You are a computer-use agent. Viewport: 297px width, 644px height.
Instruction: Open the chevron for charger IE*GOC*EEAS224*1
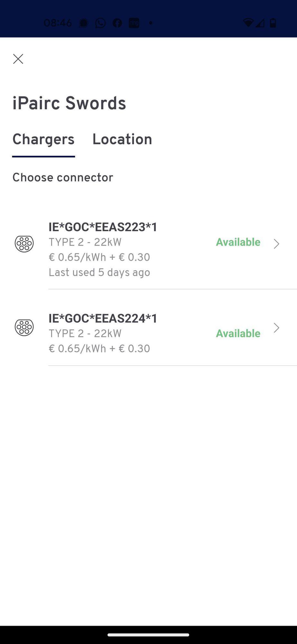click(276, 328)
